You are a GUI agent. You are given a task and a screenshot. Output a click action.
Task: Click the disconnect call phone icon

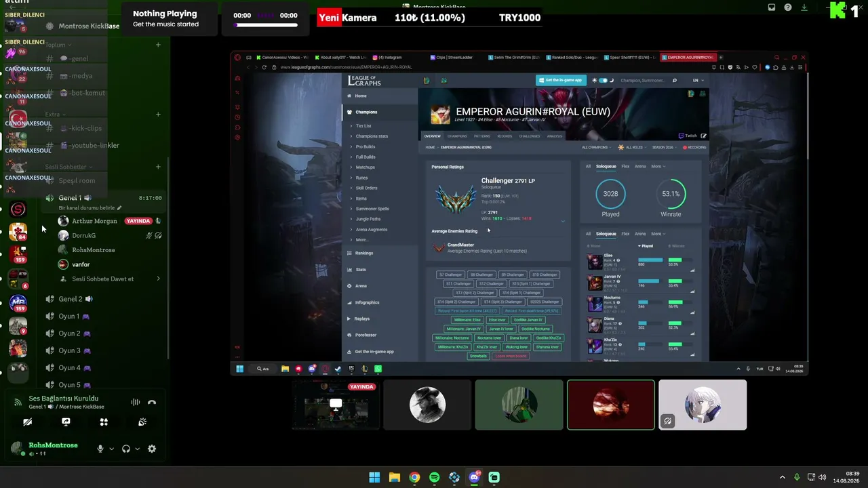click(152, 403)
